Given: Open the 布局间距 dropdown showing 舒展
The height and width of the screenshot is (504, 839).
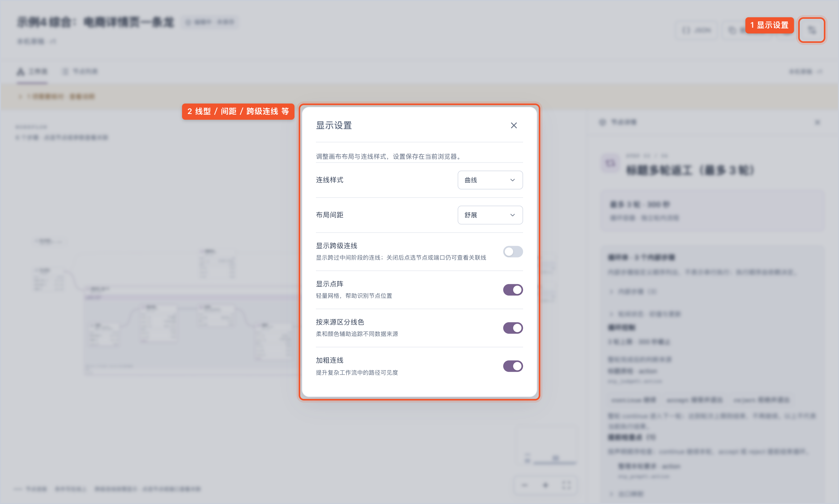Looking at the screenshot, I should pos(490,215).
